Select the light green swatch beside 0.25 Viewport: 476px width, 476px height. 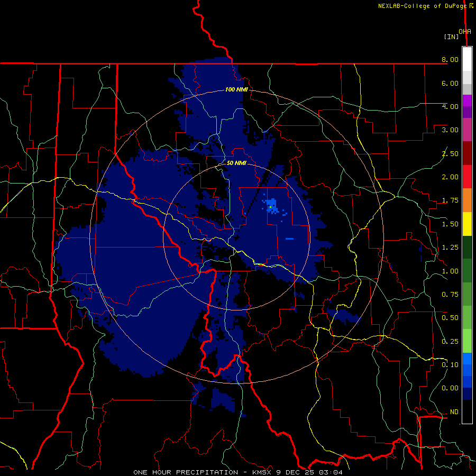(x=467, y=341)
